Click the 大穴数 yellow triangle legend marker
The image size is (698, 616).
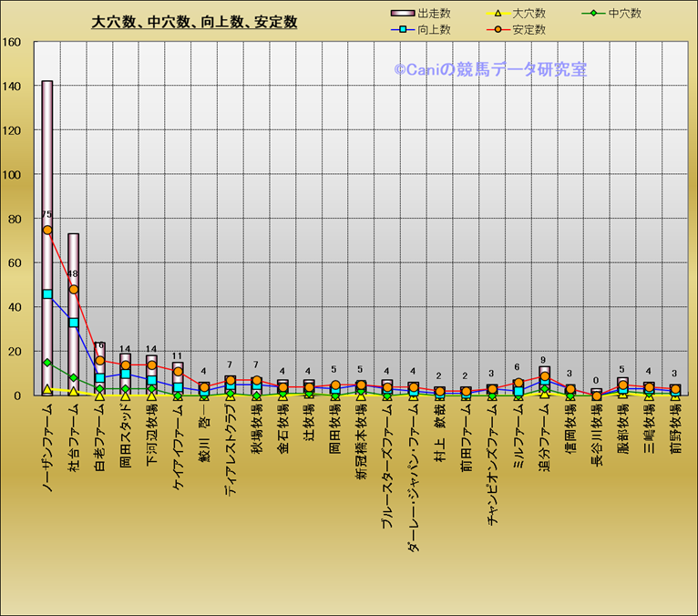497,14
